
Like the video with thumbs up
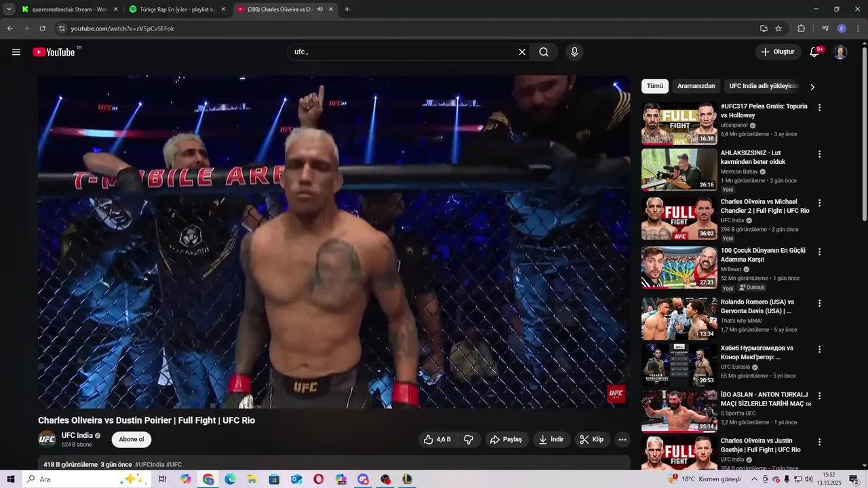pos(437,440)
